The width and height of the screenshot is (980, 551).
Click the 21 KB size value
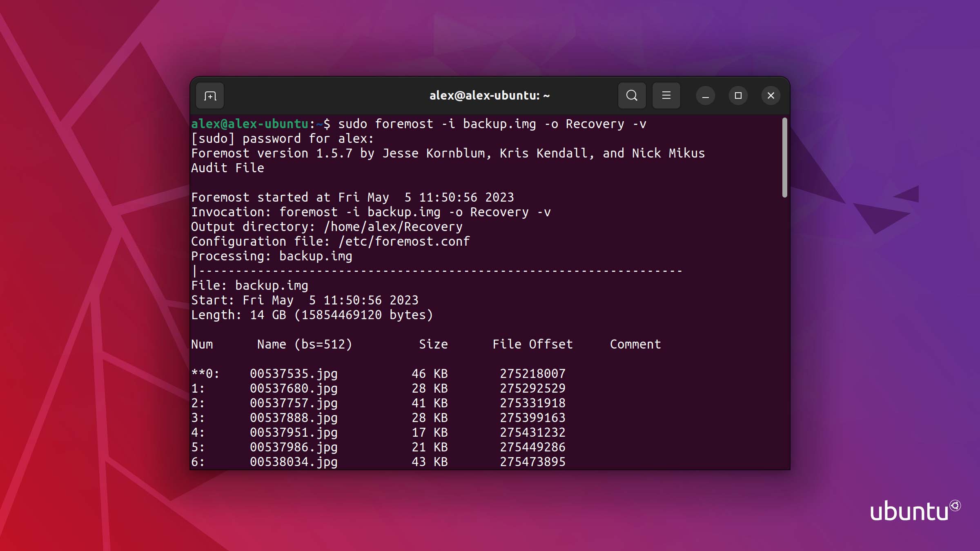point(430,447)
